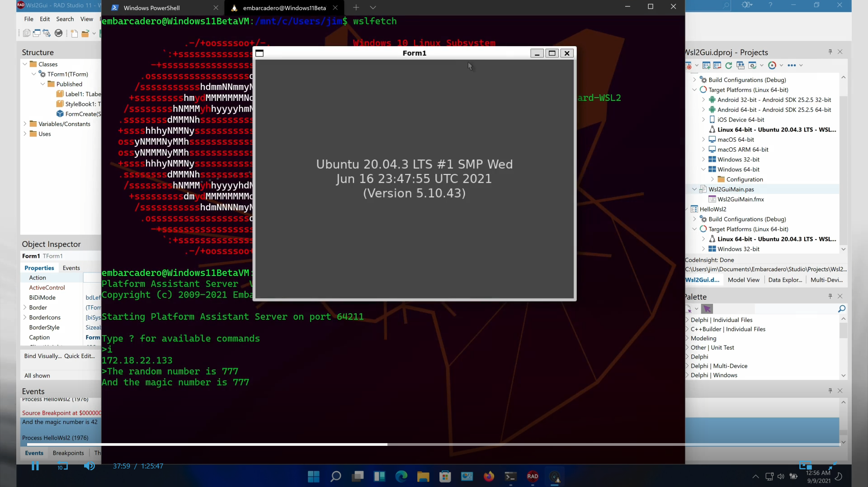Viewport: 868px width, 487px height.
Task: Click the rewind 10 seconds icon
Action: coord(62,466)
